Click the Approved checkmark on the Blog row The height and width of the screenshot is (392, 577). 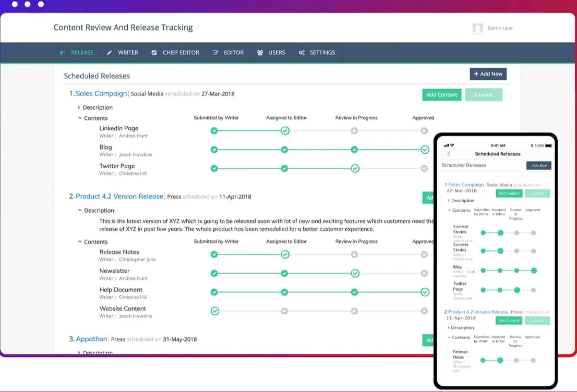(x=425, y=150)
